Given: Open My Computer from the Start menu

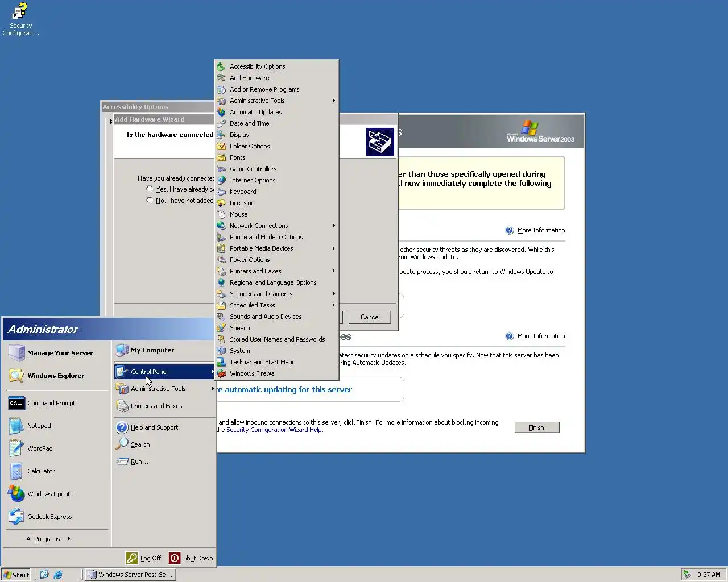Looking at the screenshot, I should pyautogui.click(x=164, y=350).
